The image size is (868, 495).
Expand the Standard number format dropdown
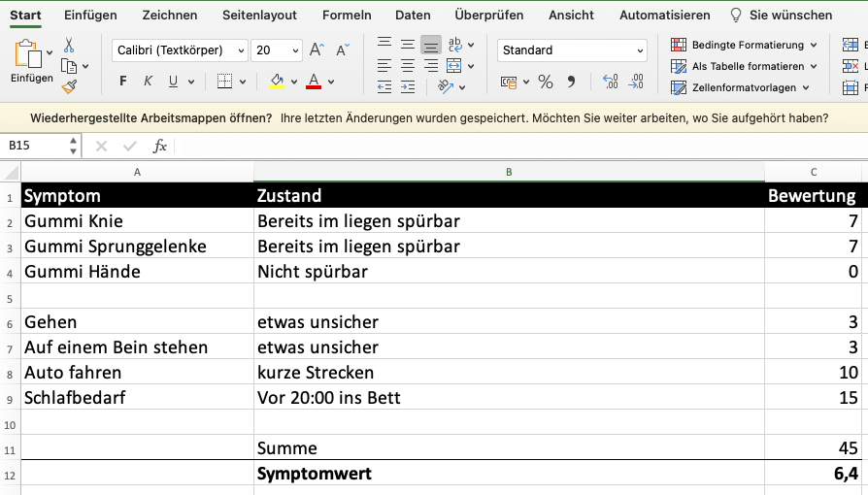pyautogui.click(x=573, y=50)
